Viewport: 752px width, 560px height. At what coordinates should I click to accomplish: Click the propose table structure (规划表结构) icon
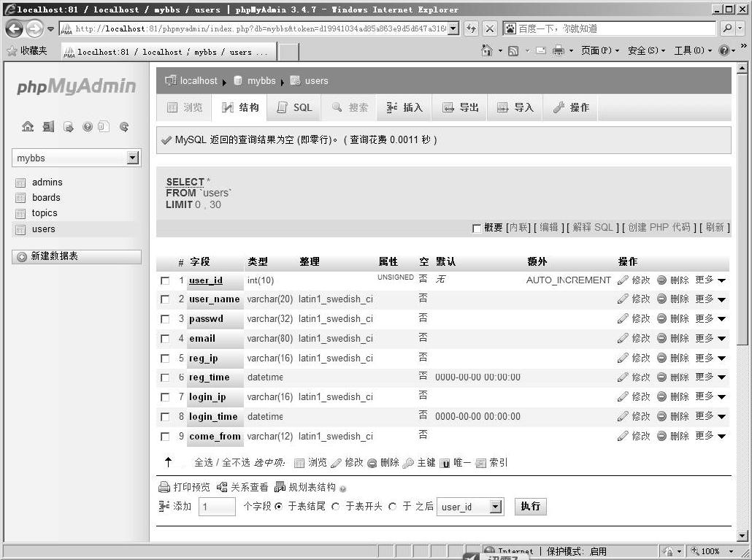point(280,487)
